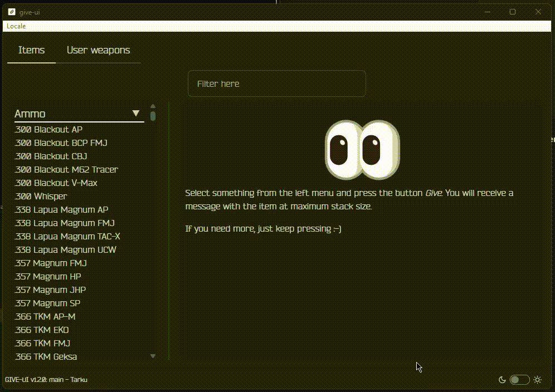Open the Ammo category dropdown
The width and height of the screenshot is (555, 392).
pyautogui.click(x=79, y=114)
